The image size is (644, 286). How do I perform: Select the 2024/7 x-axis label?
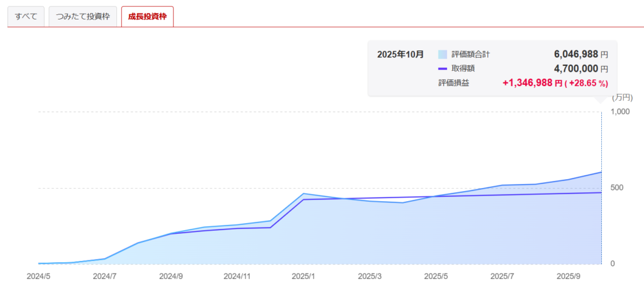(105, 275)
